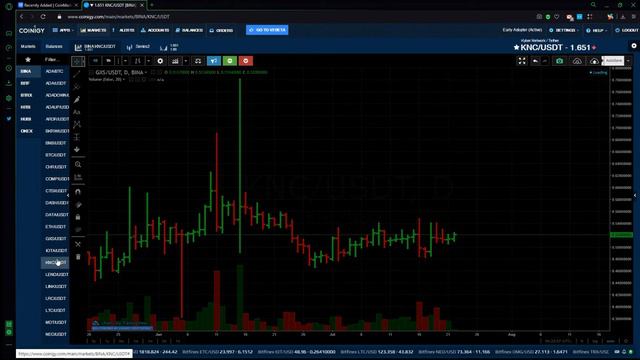Toggle hide all drawing tools
This screenshot has width=640, height=360.
[x=78, y=229]
